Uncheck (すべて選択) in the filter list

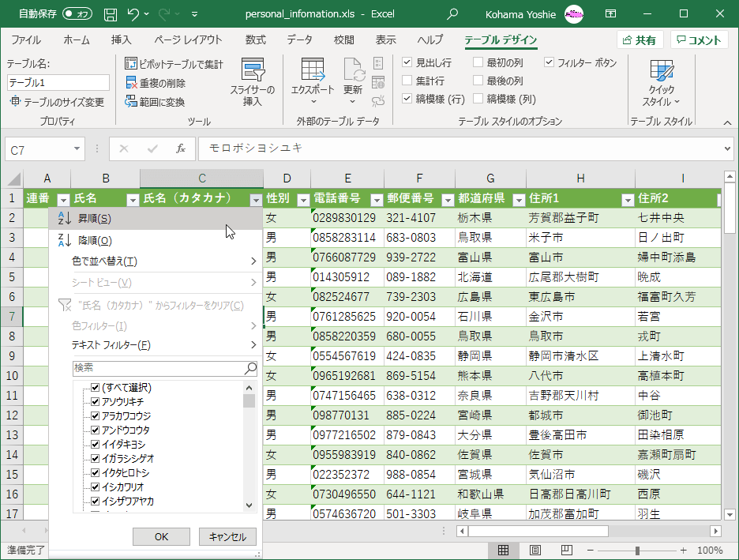[x=96, y=388]
